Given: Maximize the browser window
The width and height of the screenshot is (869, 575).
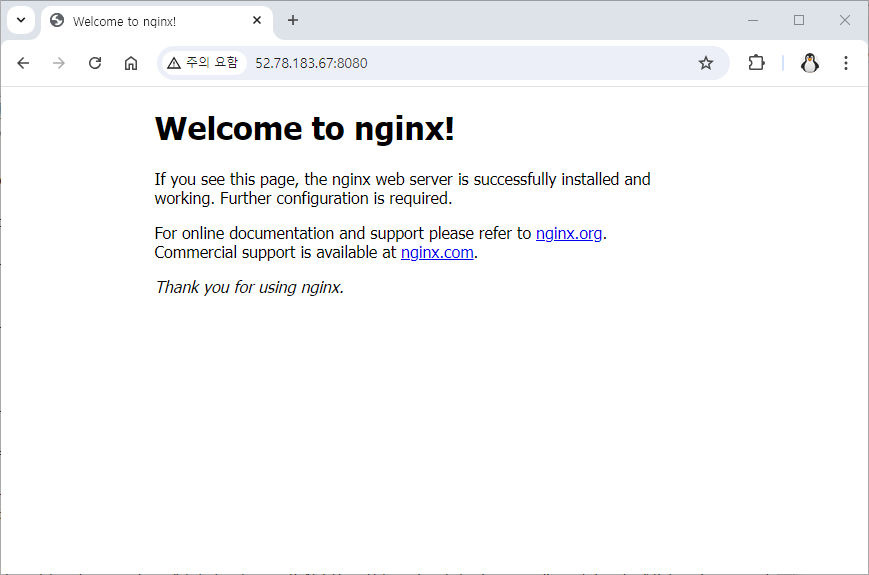Looking at the screenshot, I should 799,20.
